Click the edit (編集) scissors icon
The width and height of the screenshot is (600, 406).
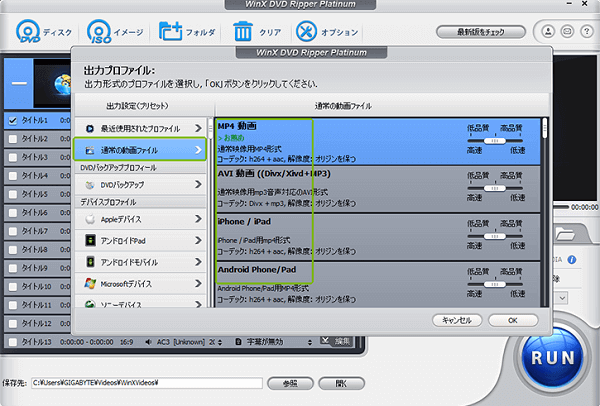325,340
